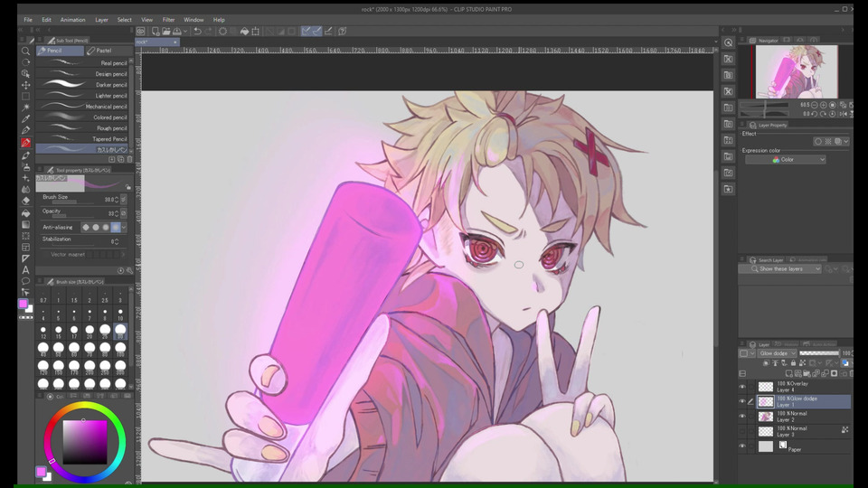Screen dimensions: 868x488
Task: Zoom out in Navigator with minus icon
Action: pyautogui.click(x=815, y=105)
